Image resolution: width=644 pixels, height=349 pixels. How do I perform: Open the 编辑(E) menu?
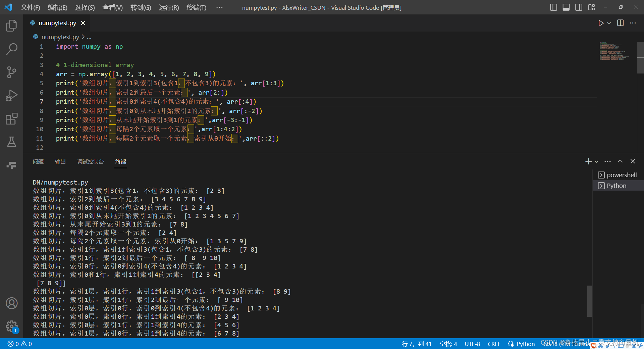tap(58, 7)
